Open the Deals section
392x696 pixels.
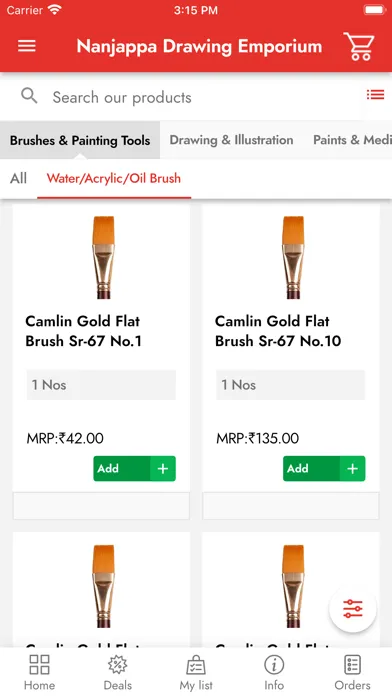118,672
